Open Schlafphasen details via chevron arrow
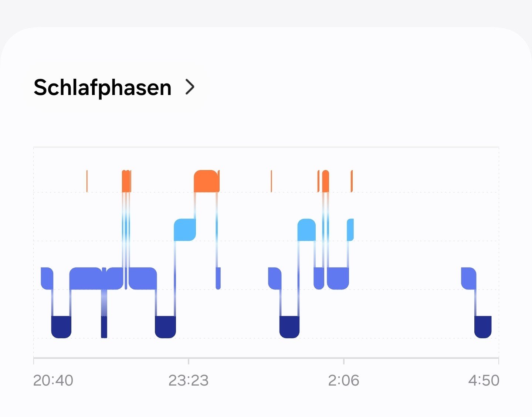Viewport: 532px width, 417px height. 190,87
